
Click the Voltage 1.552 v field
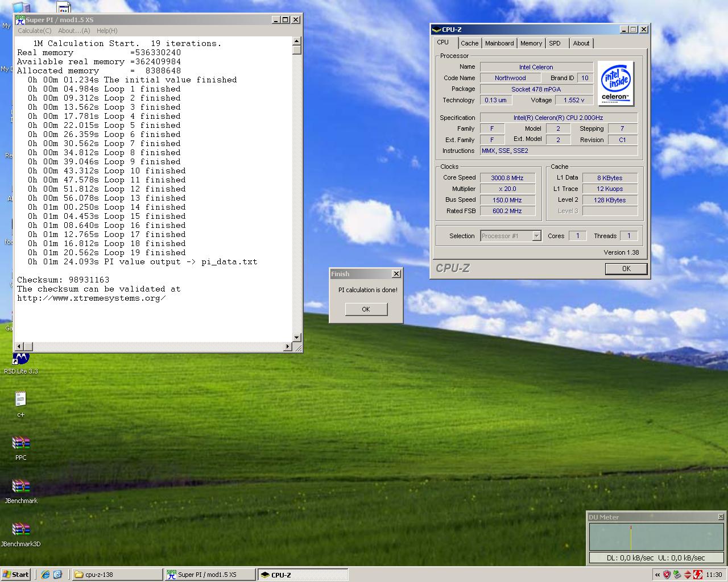[574, 100]
